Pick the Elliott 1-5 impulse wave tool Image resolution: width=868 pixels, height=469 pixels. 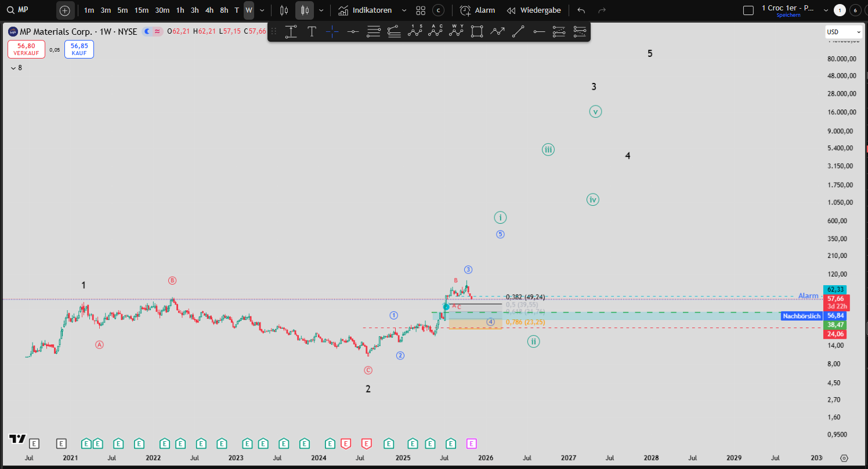414,32
